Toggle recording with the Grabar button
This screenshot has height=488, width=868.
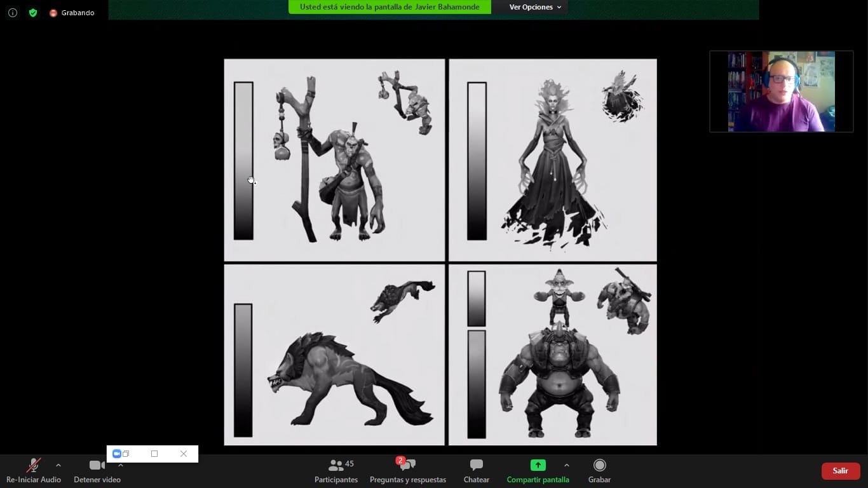pyautogui.click(x=599, y=471)
